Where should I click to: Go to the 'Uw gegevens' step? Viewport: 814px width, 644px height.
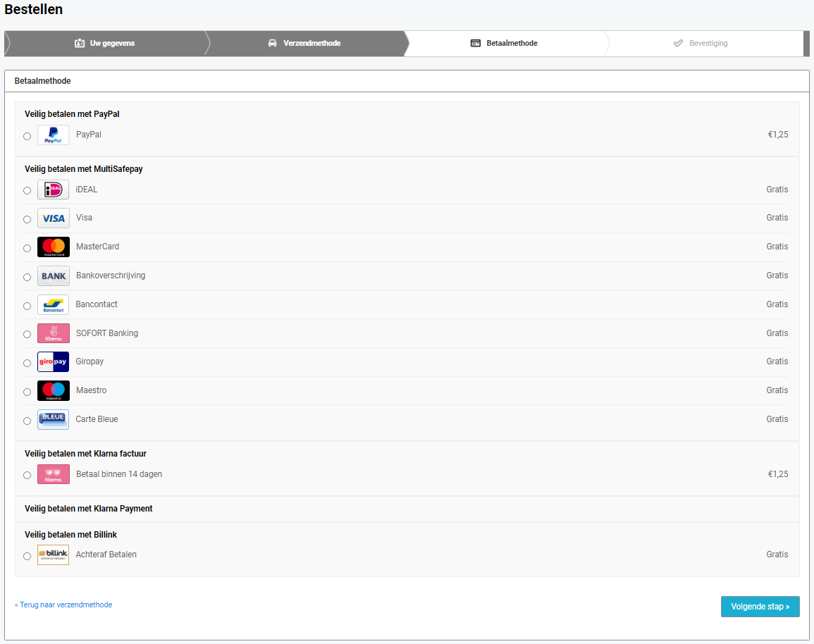105,44
